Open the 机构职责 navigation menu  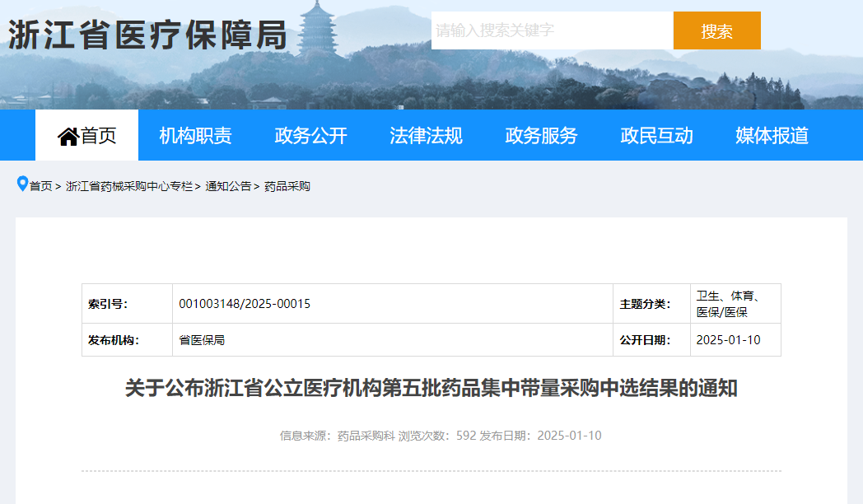coord(195,135)
